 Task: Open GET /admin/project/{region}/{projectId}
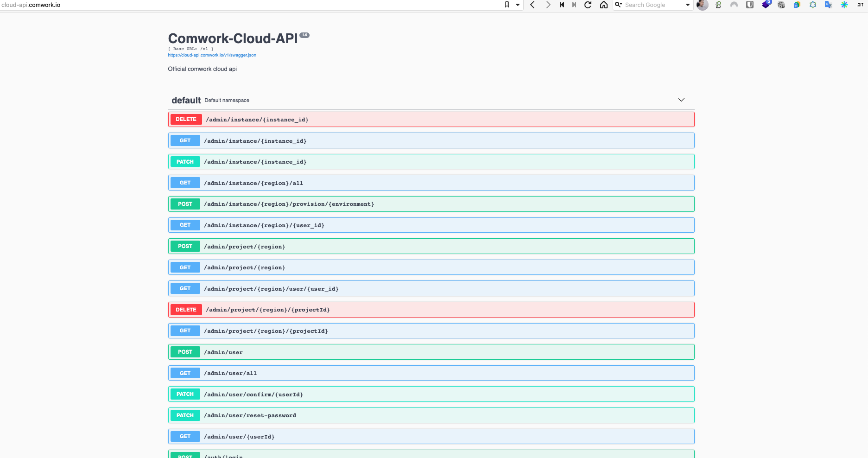(431, 331)
